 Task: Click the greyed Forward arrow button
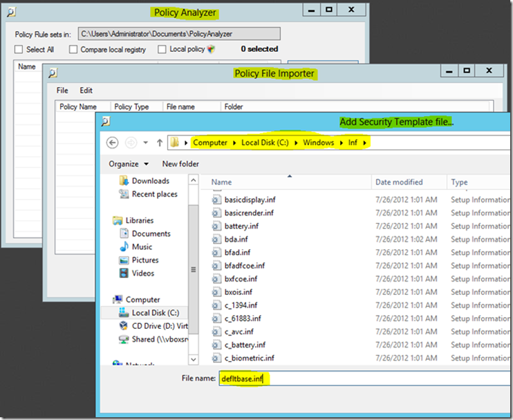(x=131, y=143)
